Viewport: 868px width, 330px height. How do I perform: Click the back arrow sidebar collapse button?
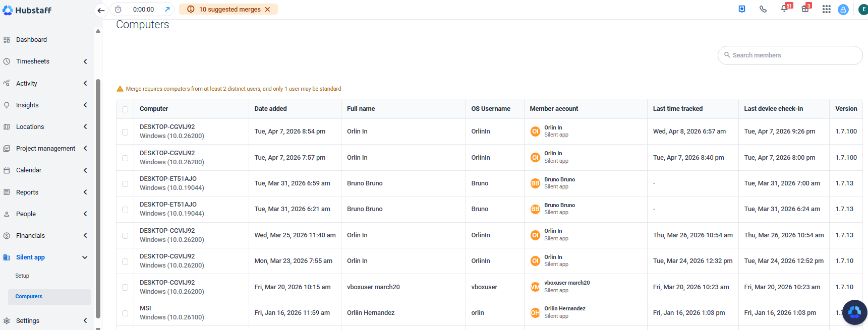click(x=101, y=10)
